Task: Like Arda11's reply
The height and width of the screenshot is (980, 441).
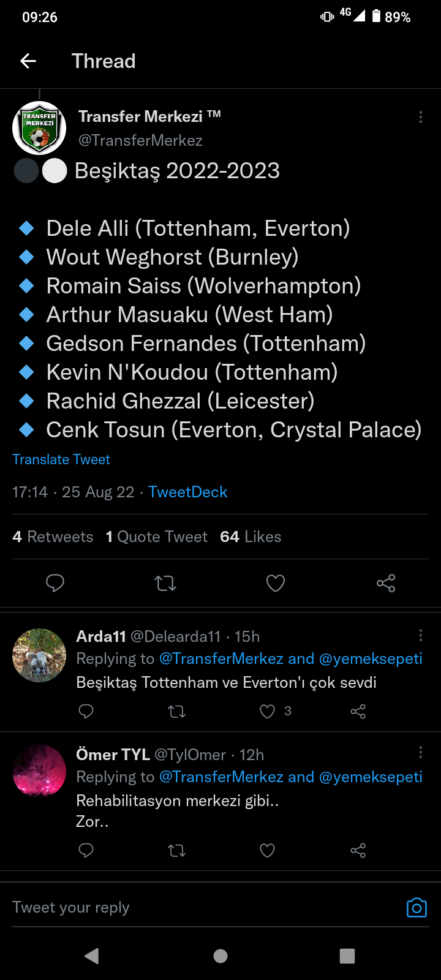Action: tap(268, 711)
